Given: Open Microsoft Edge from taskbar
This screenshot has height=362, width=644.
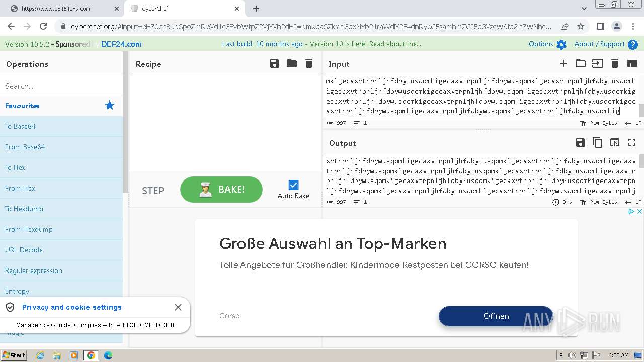Looking at the screenshot, I should [108, 355].
